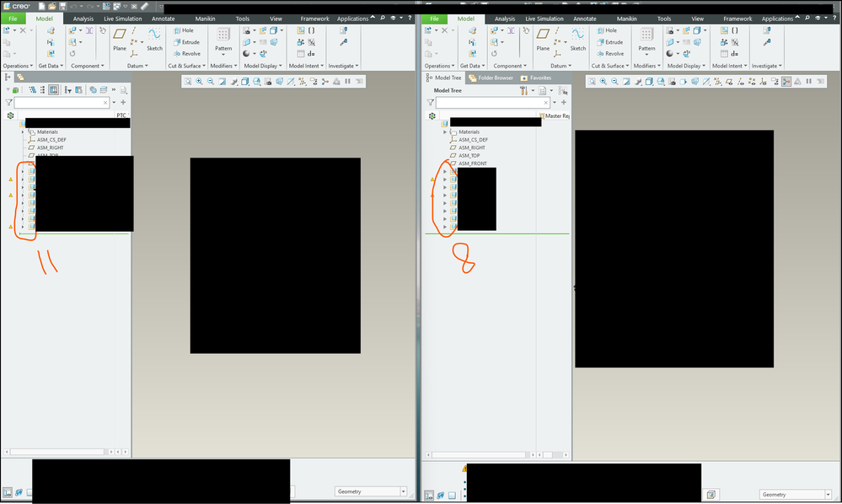Click the right Model Tree search field
The height and width of the screenshot is (504, 842).
pyautogui.click(x=493, y=102)
